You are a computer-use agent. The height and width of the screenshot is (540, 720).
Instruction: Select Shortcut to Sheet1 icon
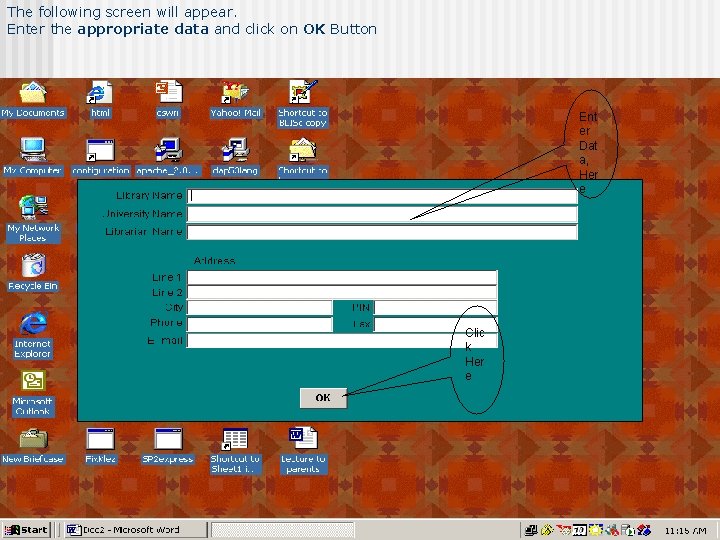(x=235, y=451)
